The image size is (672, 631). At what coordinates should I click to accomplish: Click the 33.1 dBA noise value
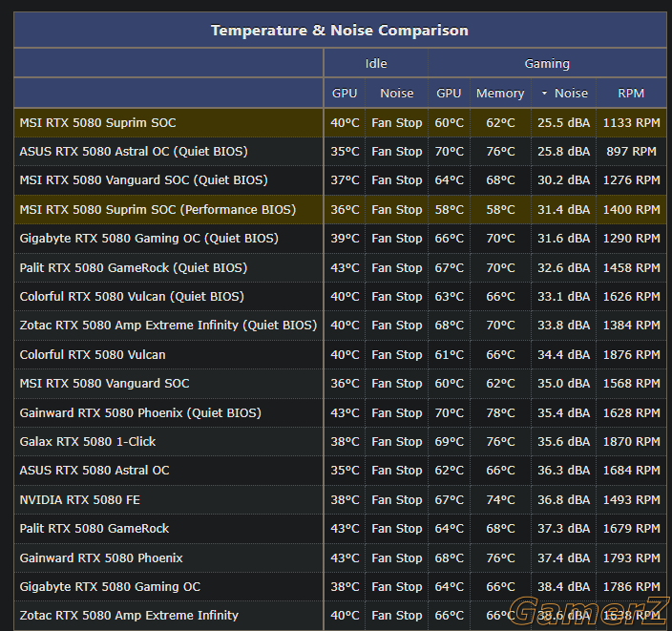pyautogui.click(x=563, y=297)
